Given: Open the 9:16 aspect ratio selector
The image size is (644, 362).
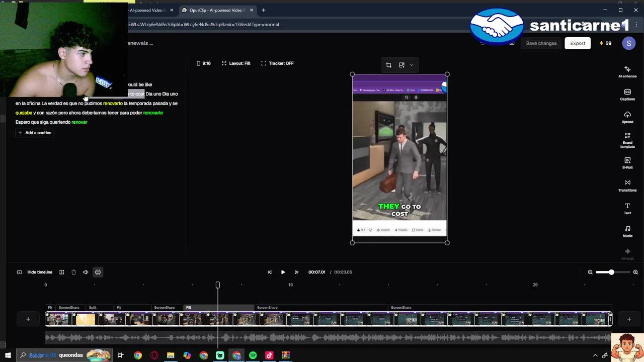Looking at the screenshot, I should coord(203,63).
